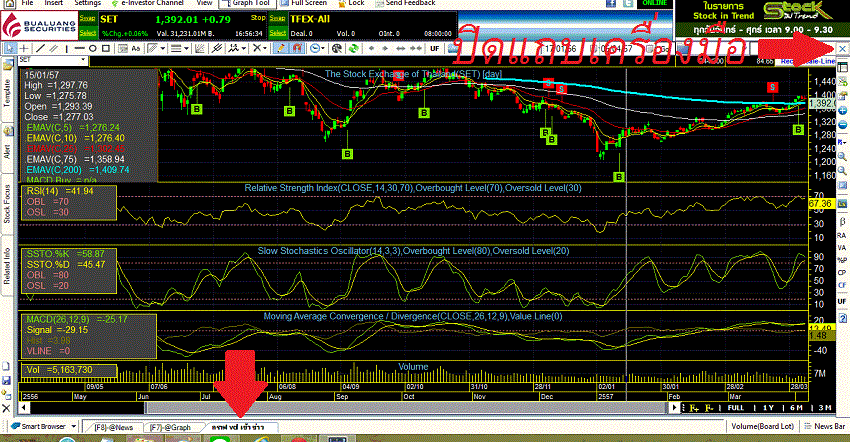The image size is (850, 442).
Task: Select the parallel lines drawing tool
Action: pyautogui.click(x=54, y=49)
